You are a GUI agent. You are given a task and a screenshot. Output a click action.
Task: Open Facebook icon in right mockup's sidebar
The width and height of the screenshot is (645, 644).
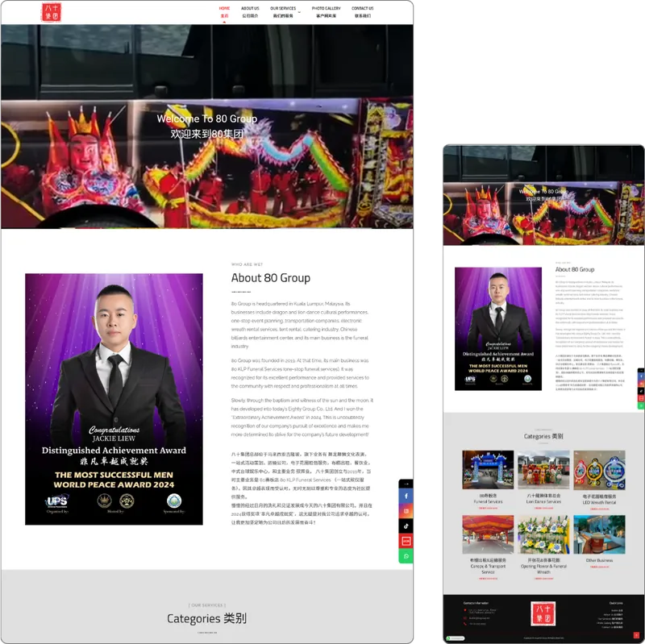641,376
